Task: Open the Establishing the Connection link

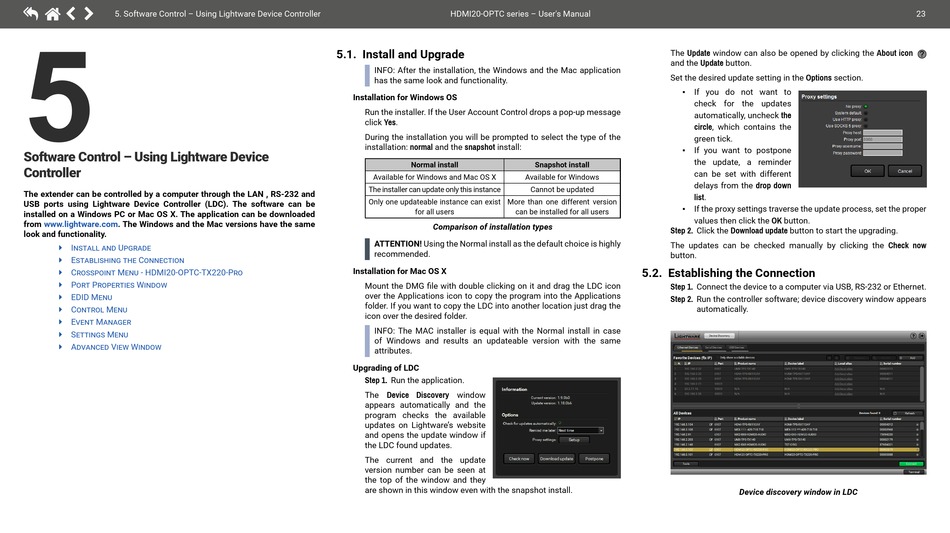Action: coord(127,260)
